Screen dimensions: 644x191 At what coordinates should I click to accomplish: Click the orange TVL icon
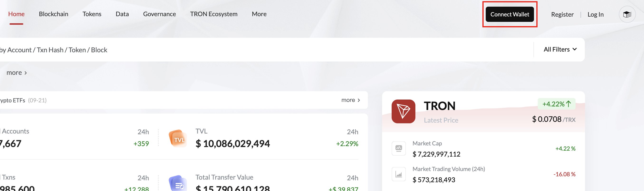[x=178, y=138]
